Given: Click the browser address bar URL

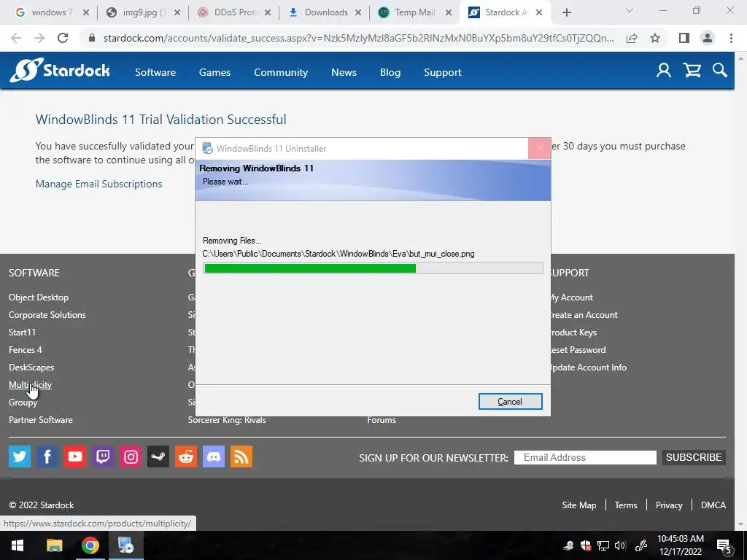Looking at the screenshot, I should pyautogui.click(x=358, y=38).
